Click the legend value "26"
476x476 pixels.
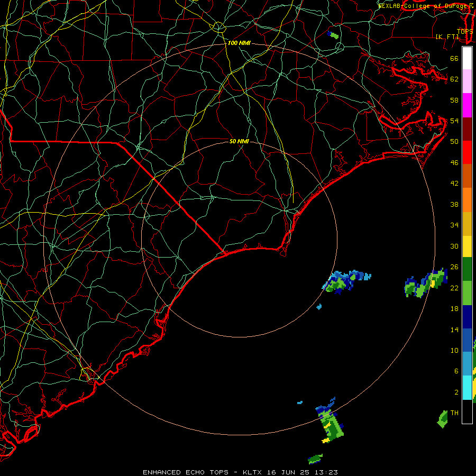(x=454, y=267)
